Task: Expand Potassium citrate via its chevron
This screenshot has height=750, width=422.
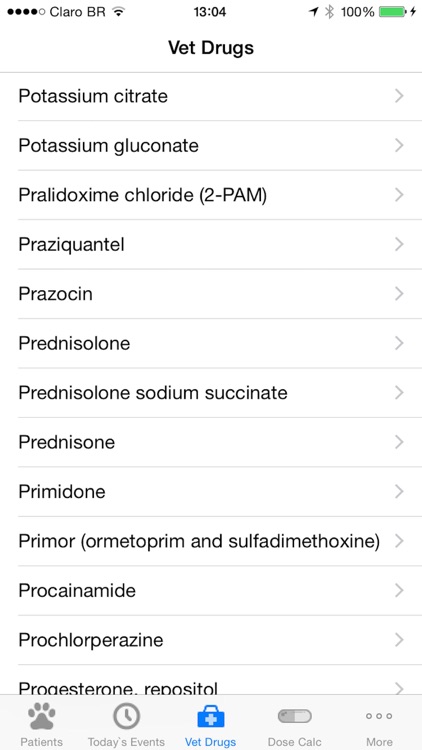Action: pos(400,96)
